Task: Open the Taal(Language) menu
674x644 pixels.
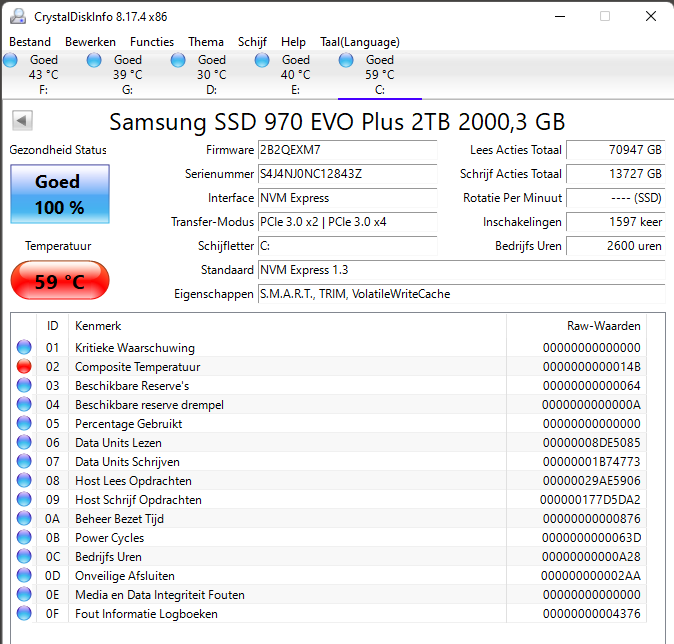Action: tap(360, 42)
